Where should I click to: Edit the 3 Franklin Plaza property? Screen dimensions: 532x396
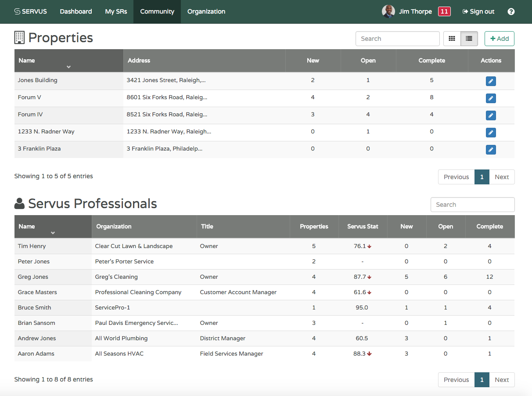point(491,150)
